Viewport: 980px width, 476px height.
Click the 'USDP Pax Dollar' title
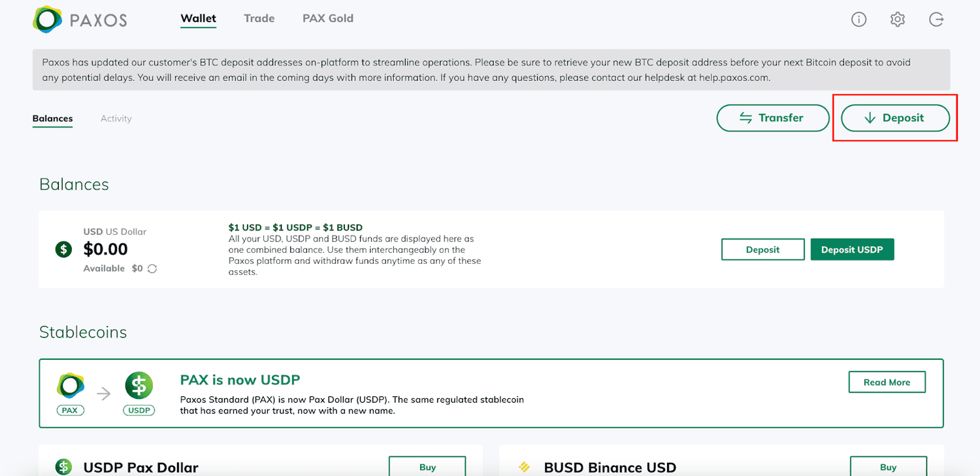(x=140, y=468)
